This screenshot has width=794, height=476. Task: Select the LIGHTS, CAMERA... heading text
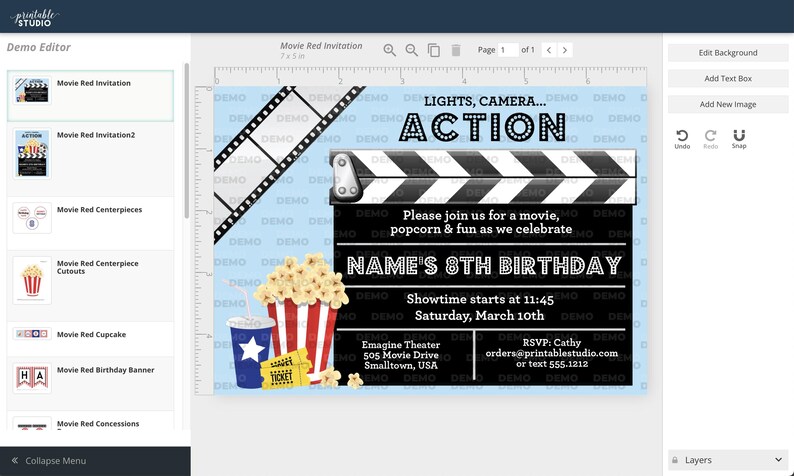click(x=485, y=101)
